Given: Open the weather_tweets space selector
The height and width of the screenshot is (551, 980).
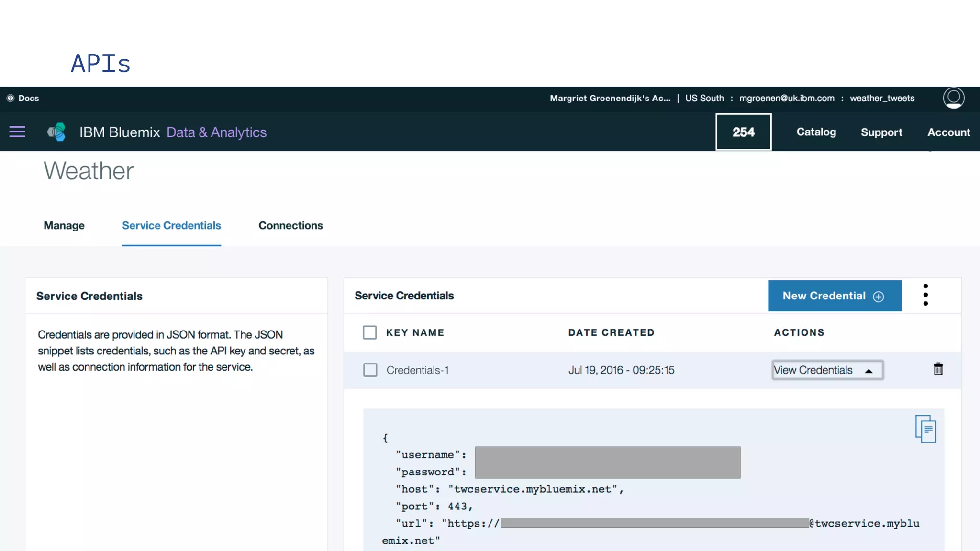Looking at the screenshot, I should point(882,98).
